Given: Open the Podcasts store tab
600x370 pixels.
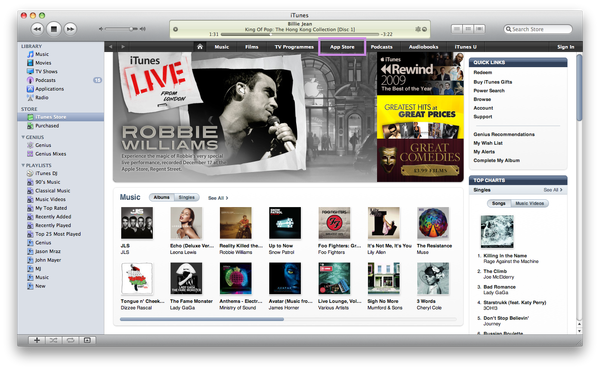Looking at the screenshot, I should (x=382, y=47).
